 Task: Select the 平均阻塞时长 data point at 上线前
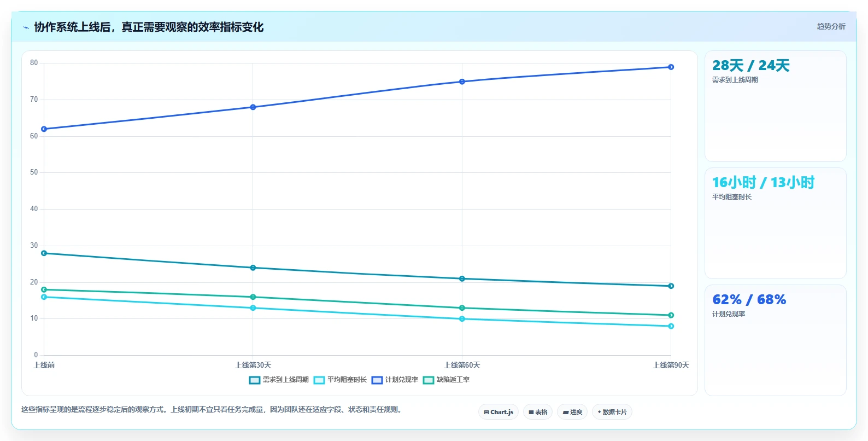(x=44, y=297)
